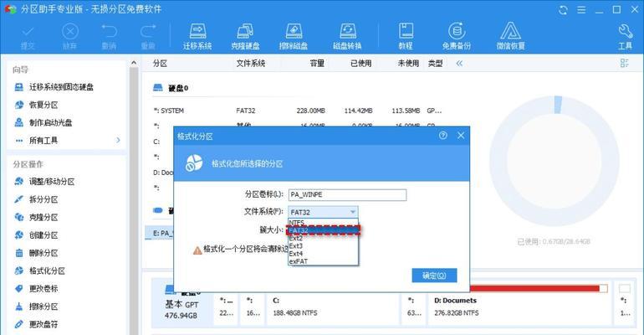Expand 所有工具 arrow in sidebar
The image size is (644, 335).
118,140
